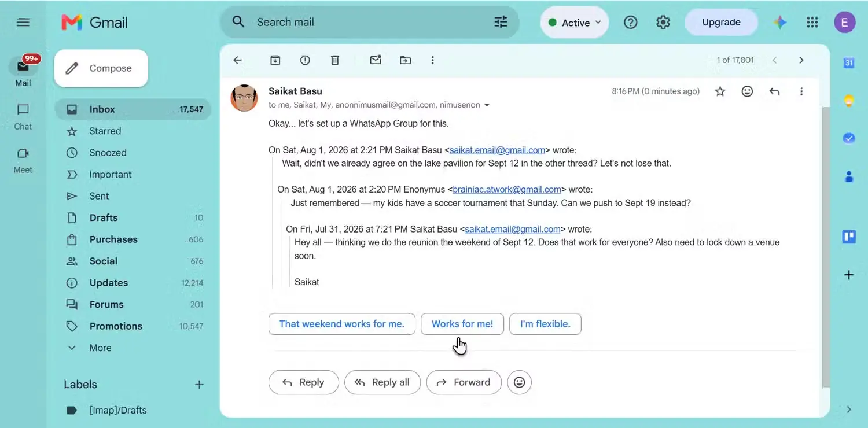The height and width of the screenshot is (428, 868).
Task: Click the sender's profile picture
Action: 244,98
